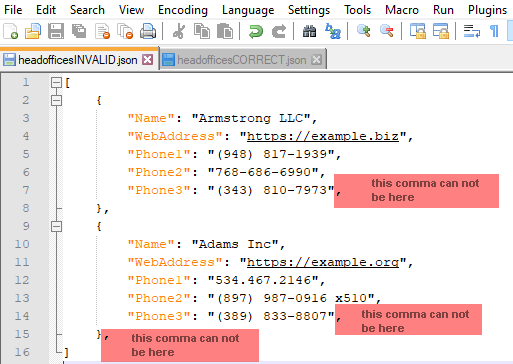Image resolution: width=513 pixels, height=364 pixels.
Task: Open the Encoding menu
Action: tap(183, 10)
